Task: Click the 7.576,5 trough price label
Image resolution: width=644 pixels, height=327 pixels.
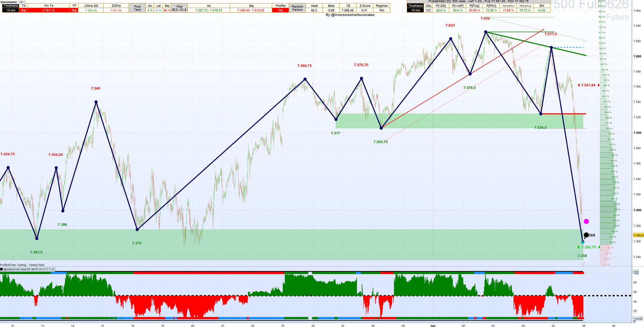Action: pyautogui.click(x=470, y=88)
